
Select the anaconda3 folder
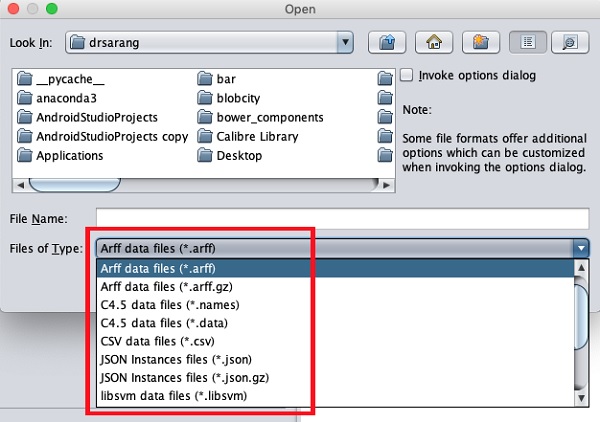point(57,98)
